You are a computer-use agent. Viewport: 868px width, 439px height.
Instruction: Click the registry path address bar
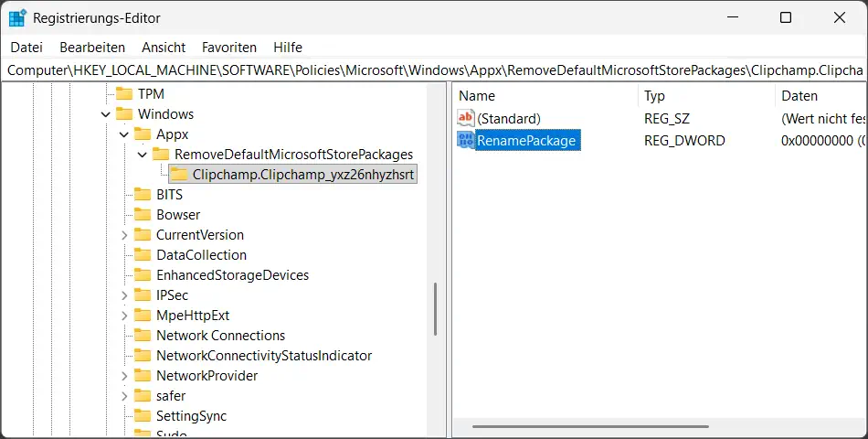434,70
